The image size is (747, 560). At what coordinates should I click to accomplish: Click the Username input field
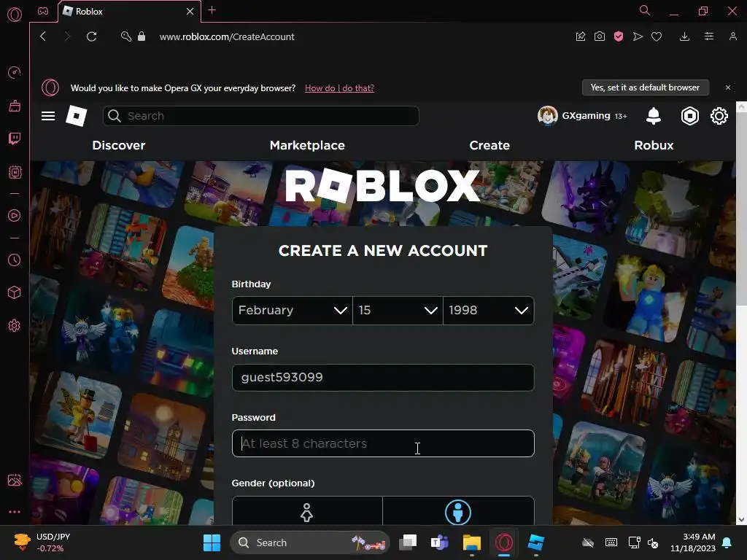(383, 378)
